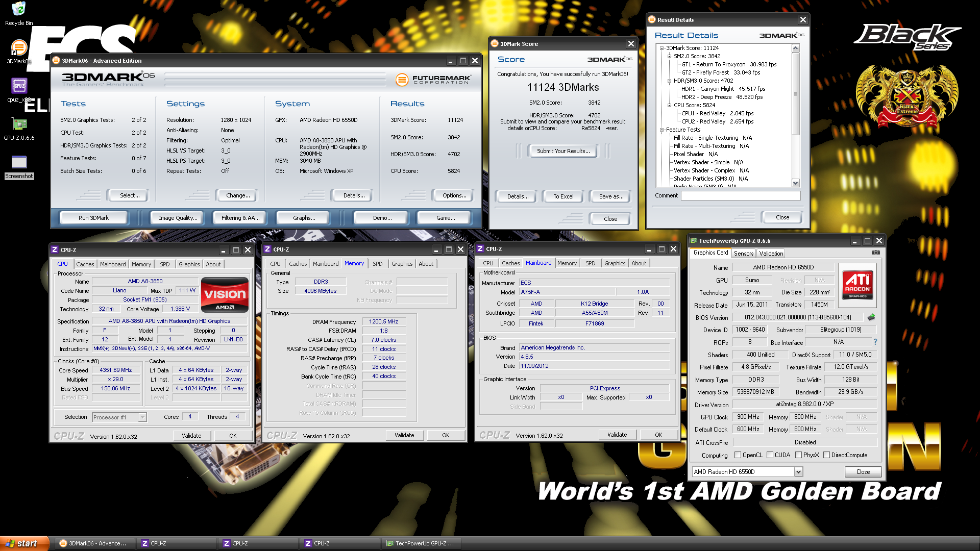
Task: Click the Result Details scrollbar down arrow
Action: 795,183
